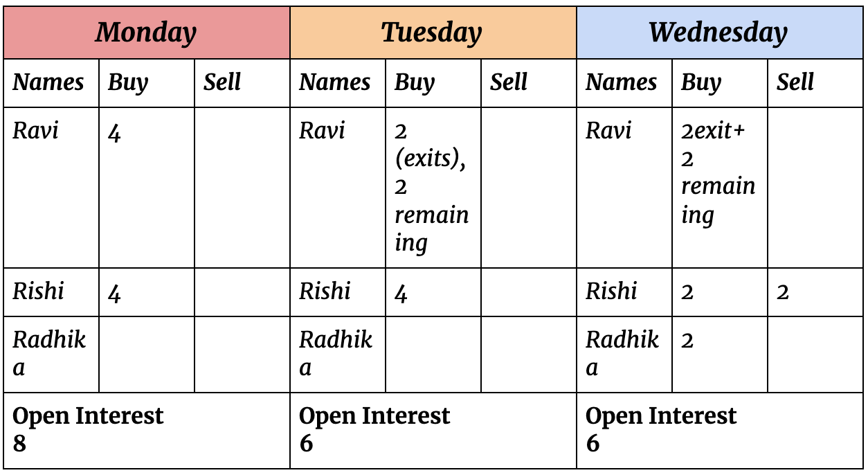
Task: Click Ravi's Tuesday Buy cell with exits text
Action: point(433,187)
